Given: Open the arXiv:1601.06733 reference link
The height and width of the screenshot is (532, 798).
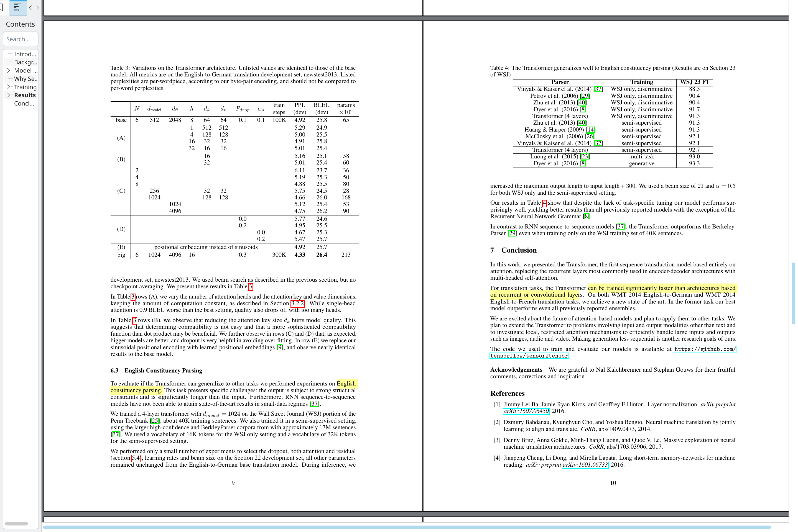Looking at the screenshot, I should click(x=585, y=465).
